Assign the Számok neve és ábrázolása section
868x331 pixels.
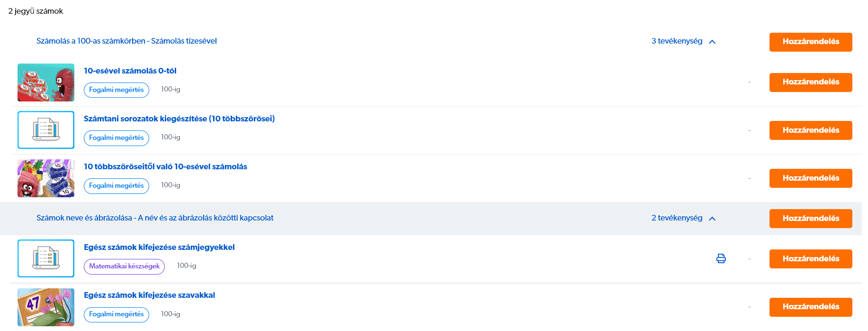tap(810, 219)
